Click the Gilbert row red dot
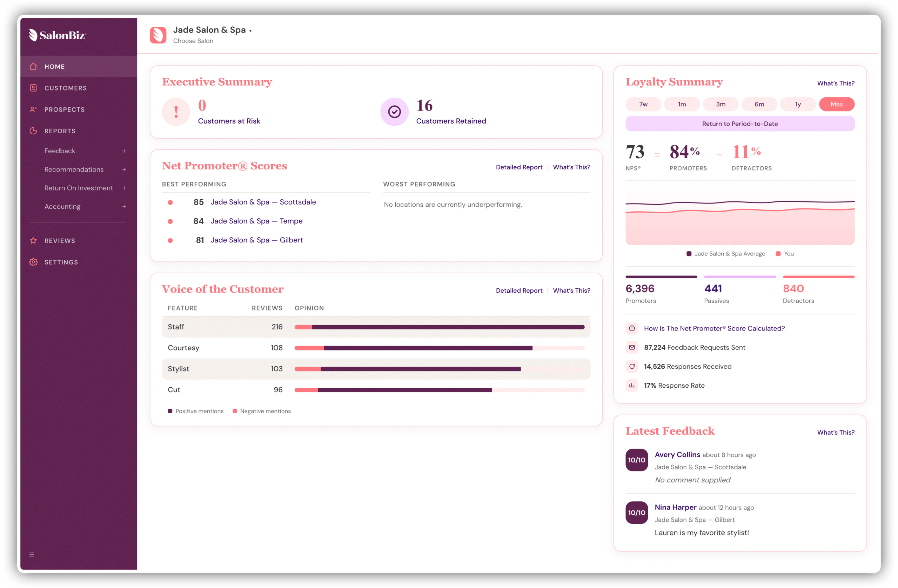This screenshot has width=898, height=588. 170,240
